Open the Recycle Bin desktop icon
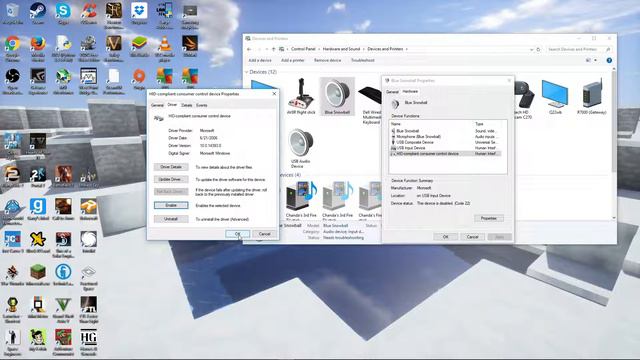 tap(12, 14)
